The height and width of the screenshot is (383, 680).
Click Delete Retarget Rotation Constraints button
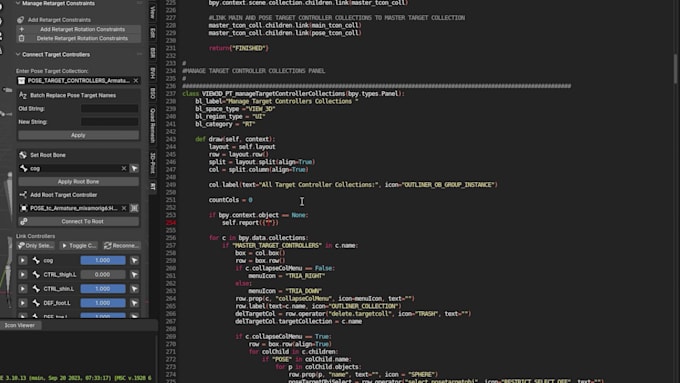tap(82, 39)
